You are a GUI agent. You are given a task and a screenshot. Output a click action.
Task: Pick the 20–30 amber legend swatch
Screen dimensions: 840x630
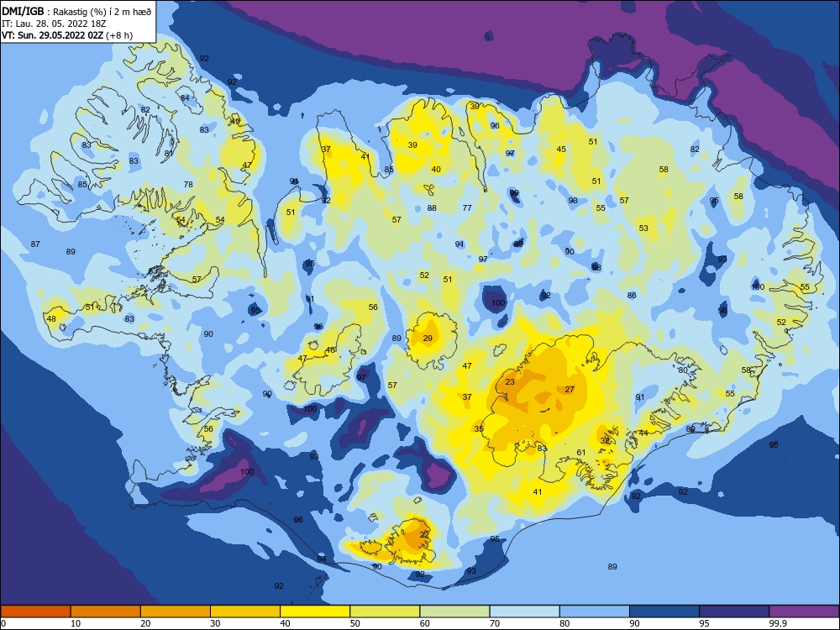coord(176,612)
